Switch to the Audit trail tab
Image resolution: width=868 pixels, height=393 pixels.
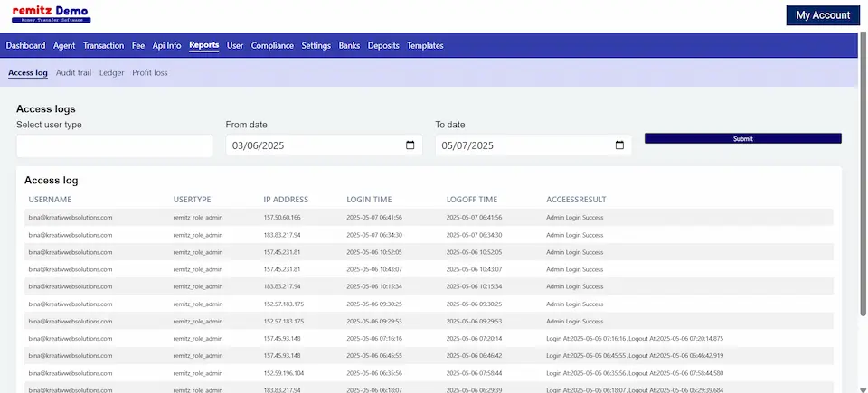coord(73,72)
